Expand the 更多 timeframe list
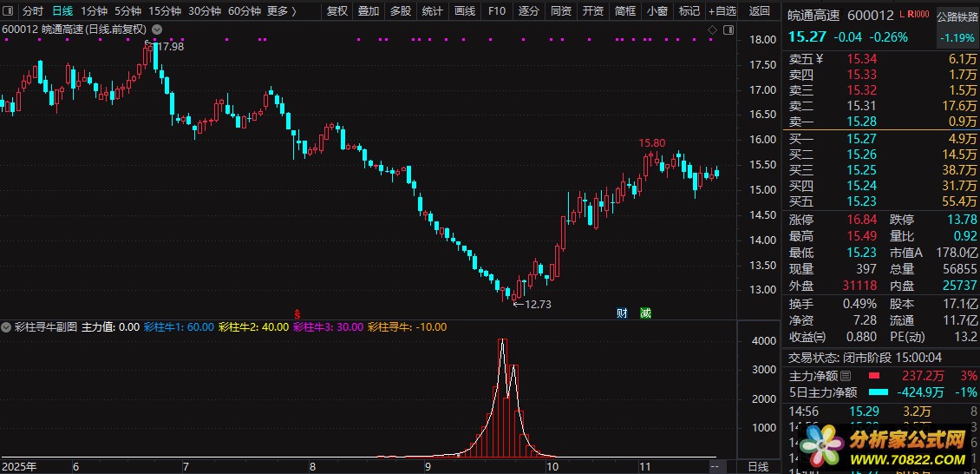The height and width of the screenshot is (474, 980). (x=281, y=11)
